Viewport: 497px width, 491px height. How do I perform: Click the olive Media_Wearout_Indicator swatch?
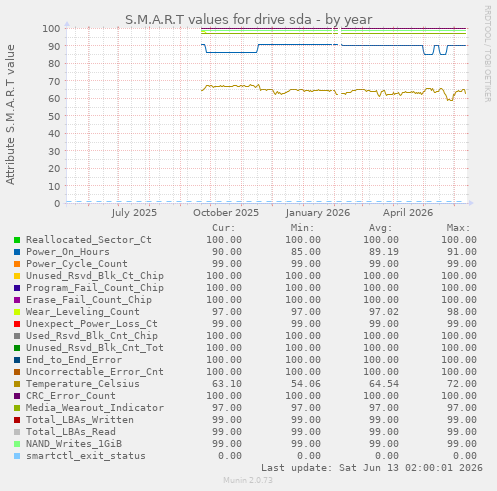pos(17,408)
